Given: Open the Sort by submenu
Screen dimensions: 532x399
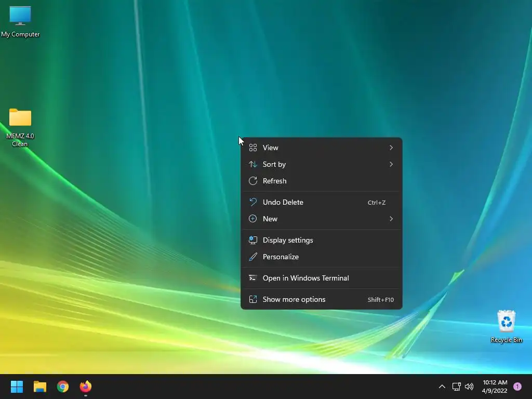Looking at the screenshot, I should click(321, 164).
